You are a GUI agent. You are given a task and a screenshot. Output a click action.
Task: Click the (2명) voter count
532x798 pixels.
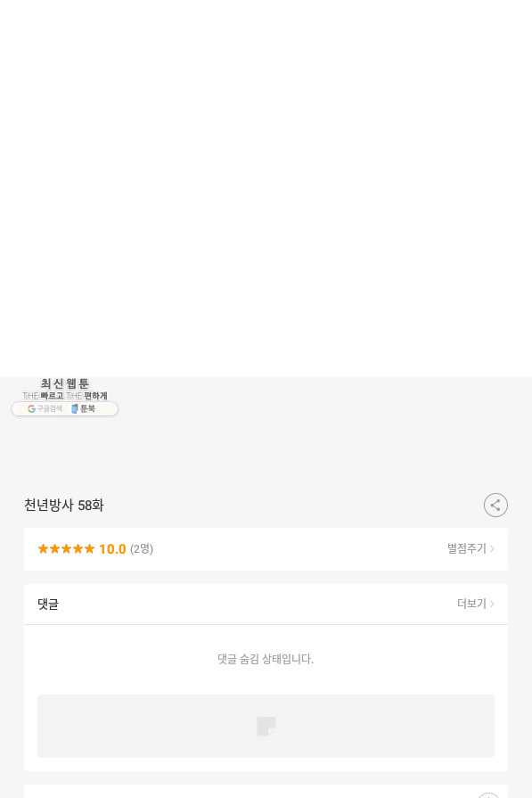142,548
